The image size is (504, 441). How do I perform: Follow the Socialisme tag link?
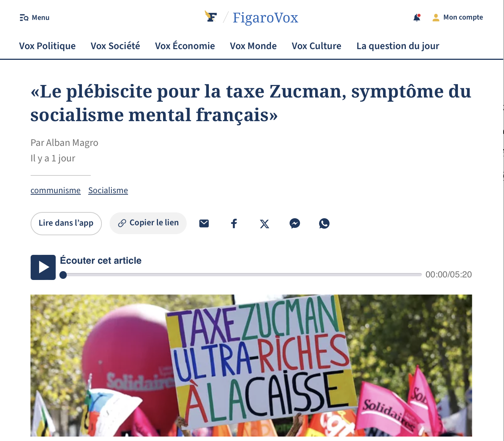click(108, 191)
